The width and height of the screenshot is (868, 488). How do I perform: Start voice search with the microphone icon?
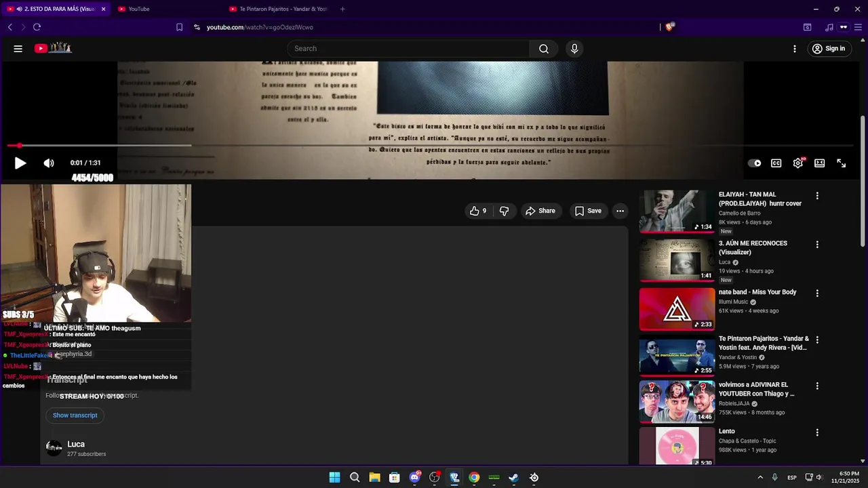pos(574,49)
